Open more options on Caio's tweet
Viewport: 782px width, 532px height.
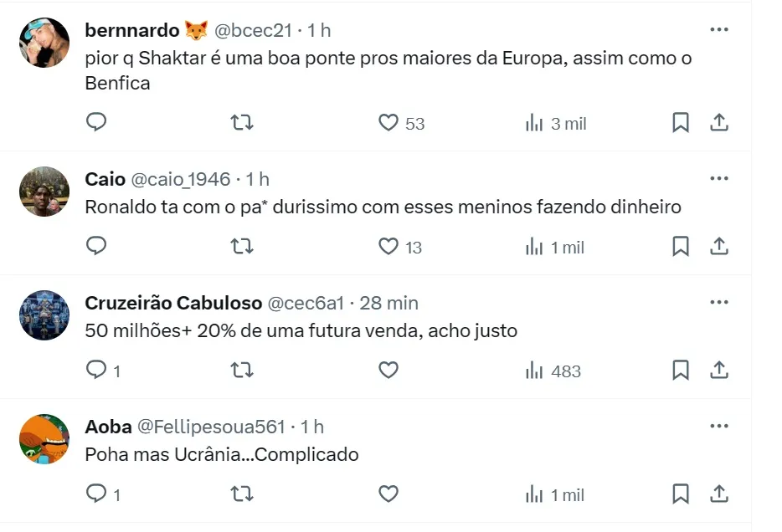718,179
